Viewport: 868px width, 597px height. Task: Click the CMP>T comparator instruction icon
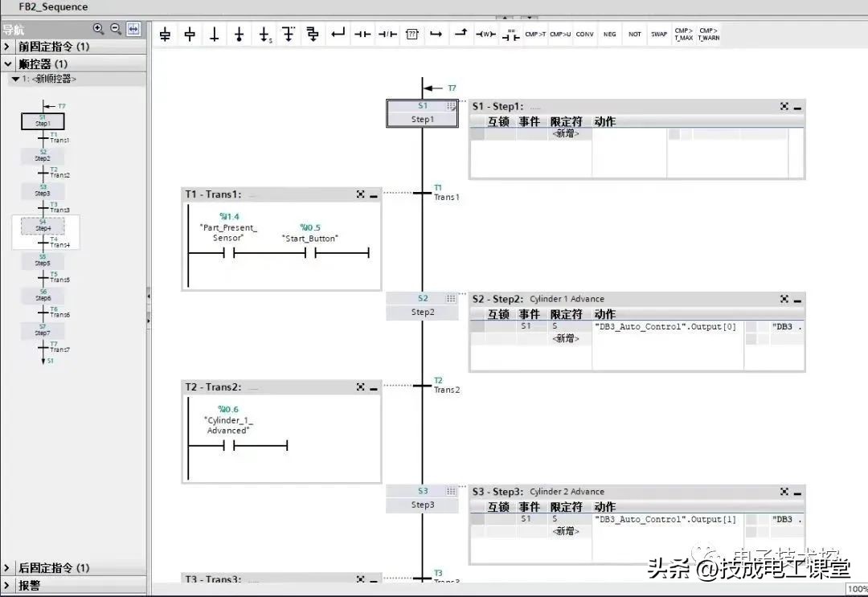534,34
